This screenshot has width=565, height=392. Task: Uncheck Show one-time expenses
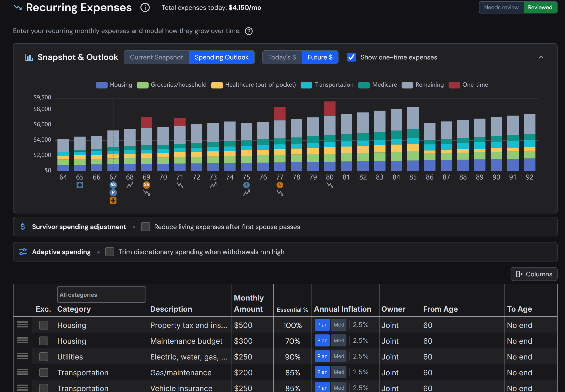coord(351,57)
